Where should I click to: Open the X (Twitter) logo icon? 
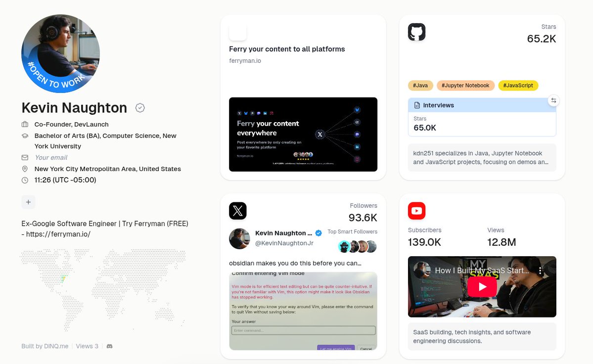pyautogui.click(x=237, y=211)
